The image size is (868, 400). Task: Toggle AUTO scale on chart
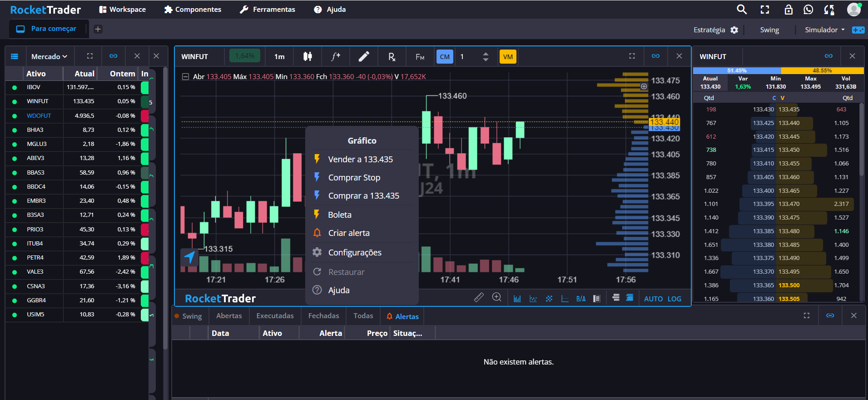(x=653, y=299)
